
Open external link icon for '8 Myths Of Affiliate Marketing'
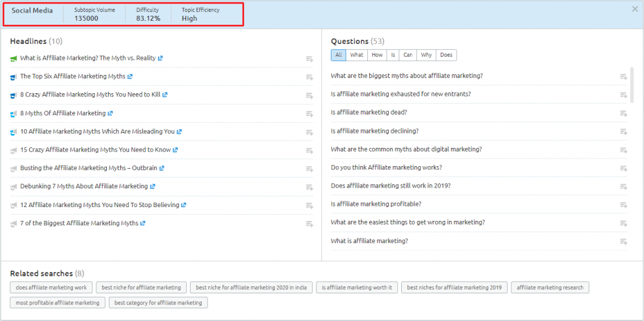click(110, 113)
